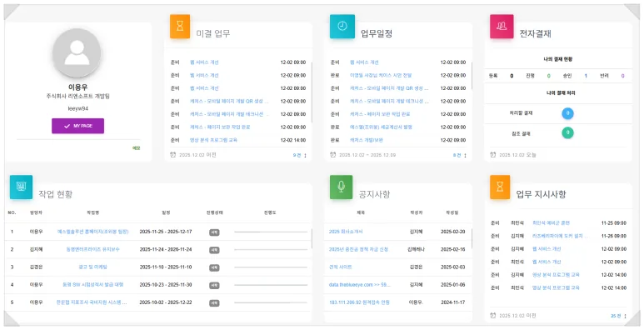Open 에스엘솔루션 홈페이지 work item in 작업 현황
644x330 pixels.
pos(92,232)
